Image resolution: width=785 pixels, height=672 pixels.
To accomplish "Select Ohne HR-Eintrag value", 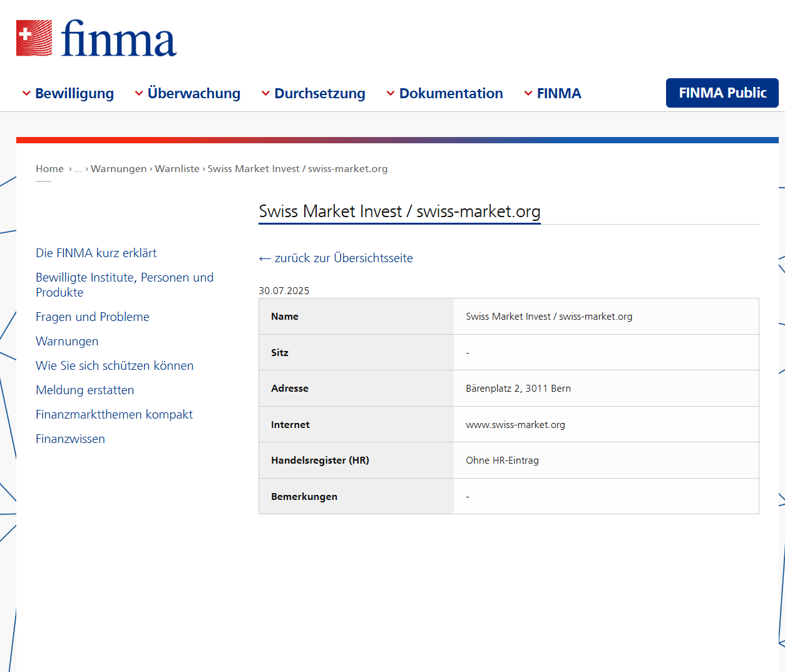I will click(x=502, y=461).
